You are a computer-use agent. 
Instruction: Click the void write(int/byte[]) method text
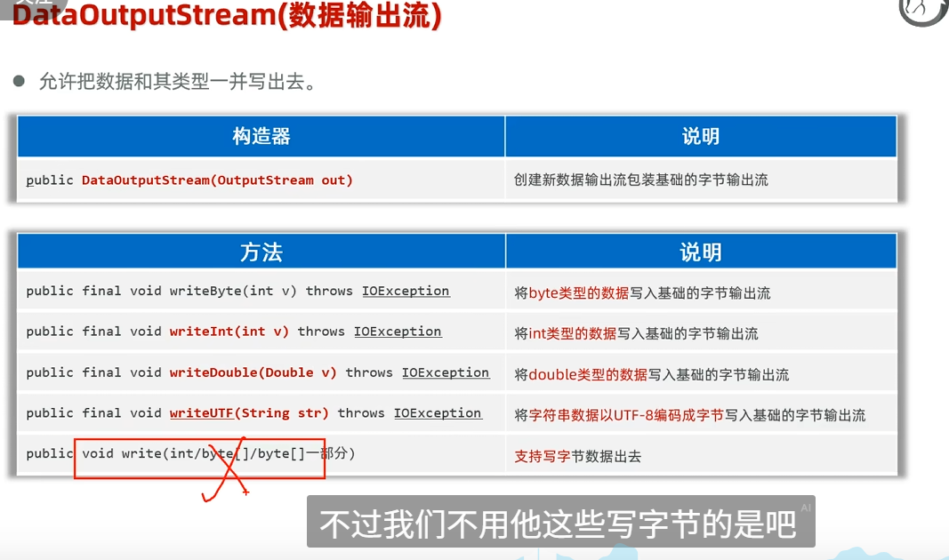coord(219,453)
